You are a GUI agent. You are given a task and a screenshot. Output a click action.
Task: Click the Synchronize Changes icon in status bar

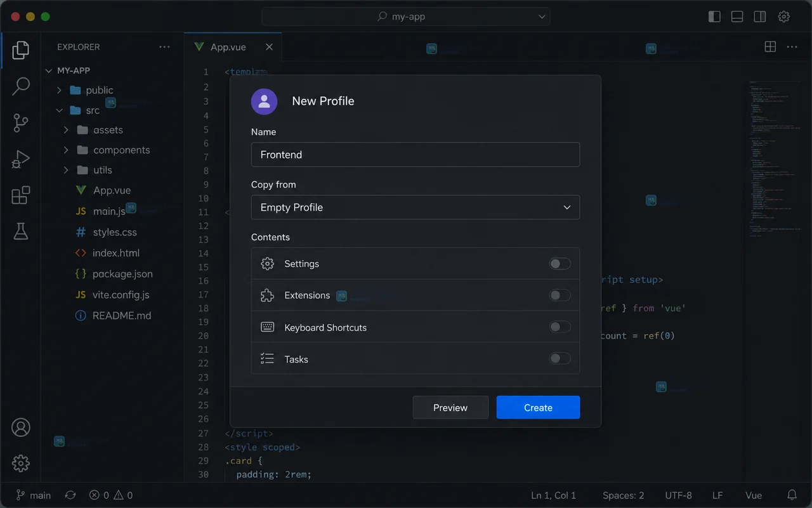point(70,495)
